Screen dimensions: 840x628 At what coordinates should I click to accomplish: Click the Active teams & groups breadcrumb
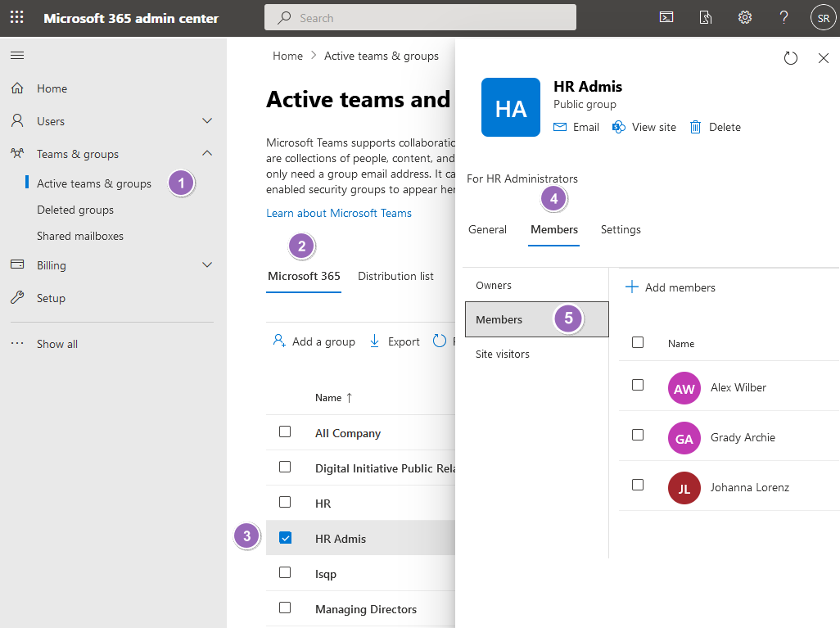(x=381, y=56)
